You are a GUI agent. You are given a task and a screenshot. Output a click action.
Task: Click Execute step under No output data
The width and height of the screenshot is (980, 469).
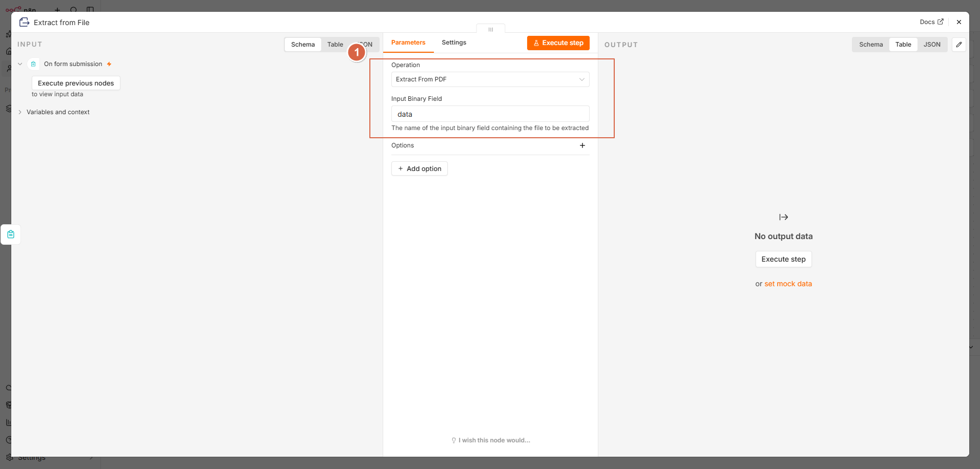(x=783, y=259)
